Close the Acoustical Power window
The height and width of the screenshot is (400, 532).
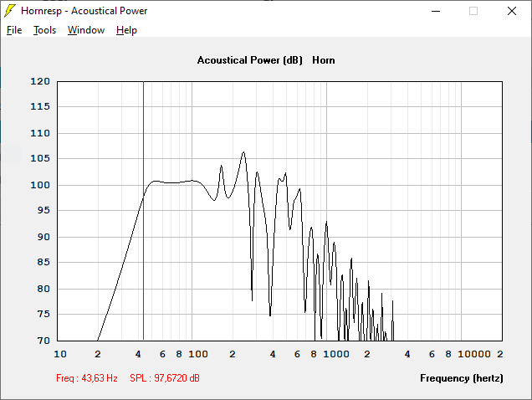click(512, 11)
